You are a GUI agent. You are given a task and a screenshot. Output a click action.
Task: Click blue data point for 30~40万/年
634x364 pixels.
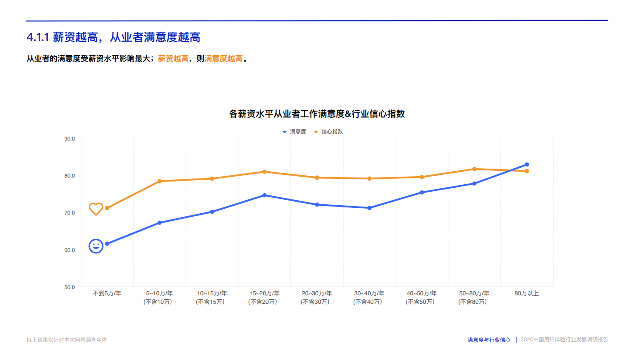(x=369, y=208)
